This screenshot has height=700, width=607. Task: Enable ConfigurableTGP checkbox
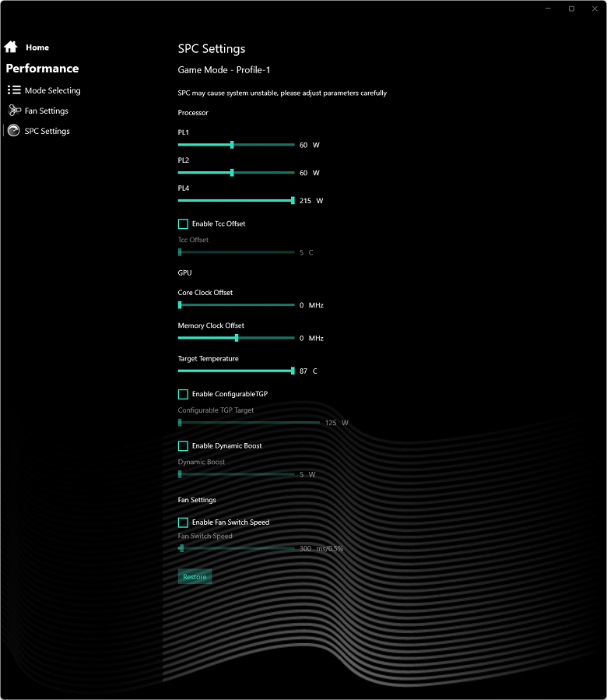183,394
